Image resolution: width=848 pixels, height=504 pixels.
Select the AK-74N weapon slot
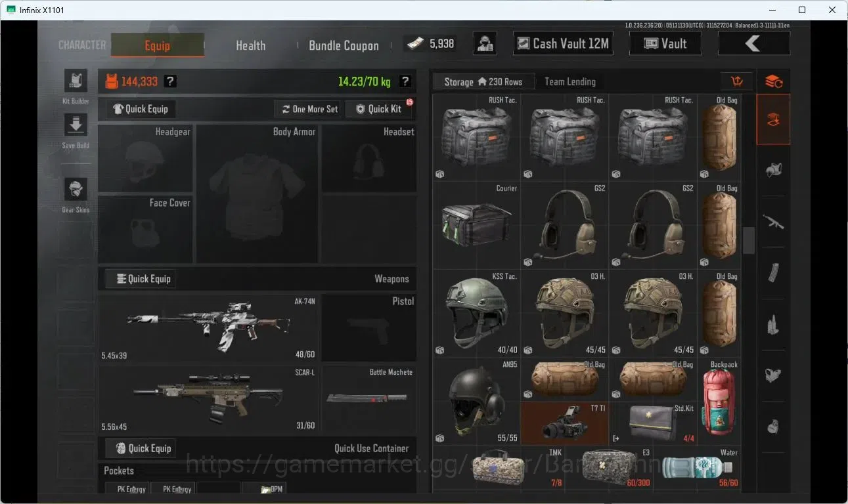click(x=208, y=328)
